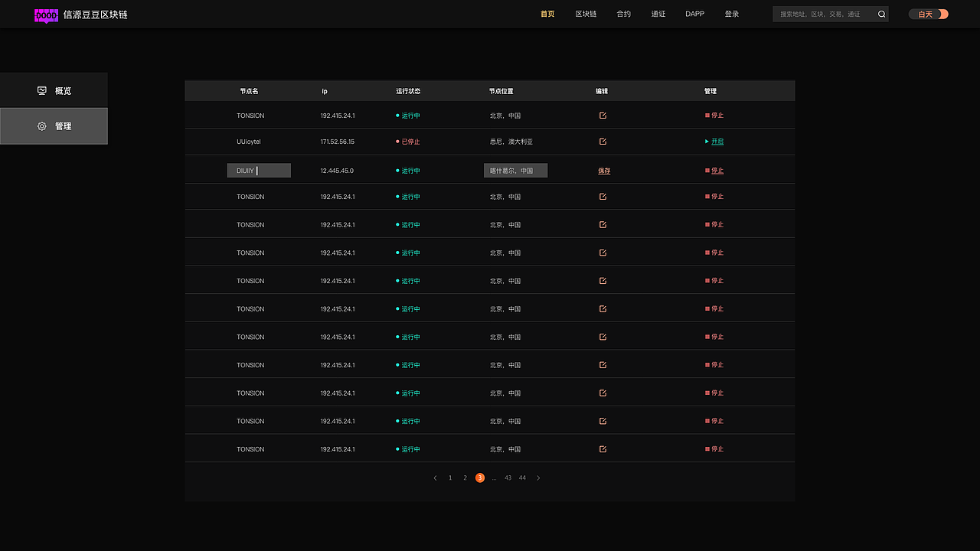Click 运行中 status in the DIUIIY row
Image resolution: width=980 pixels, height=551 pixels.
pos(408,171)
